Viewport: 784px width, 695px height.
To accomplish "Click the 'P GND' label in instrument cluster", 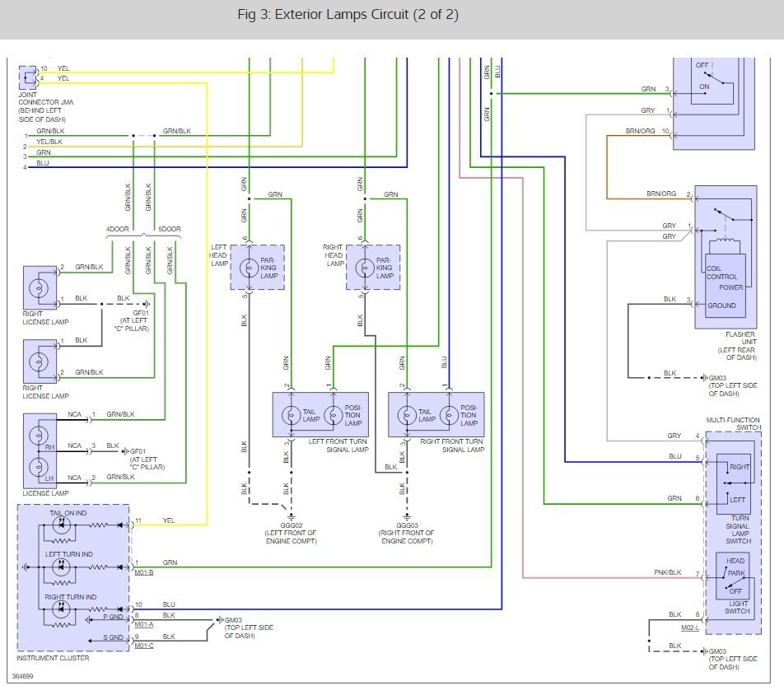I will [113, 617].
